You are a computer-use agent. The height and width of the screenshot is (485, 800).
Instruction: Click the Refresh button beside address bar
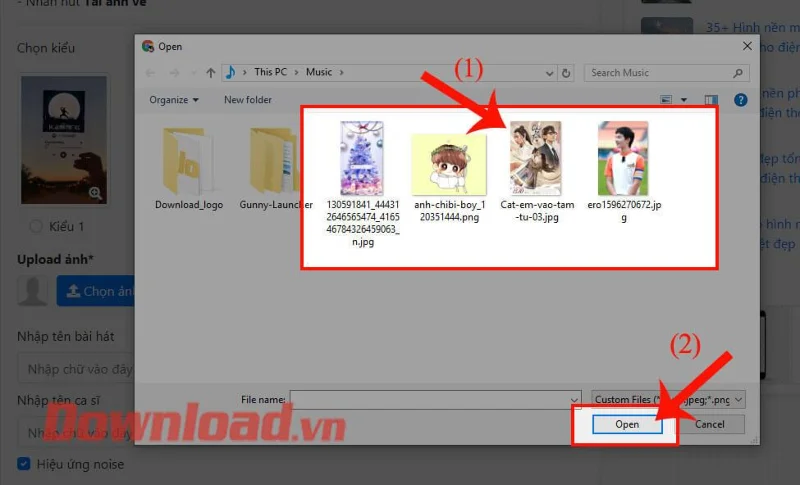[566, 73]
